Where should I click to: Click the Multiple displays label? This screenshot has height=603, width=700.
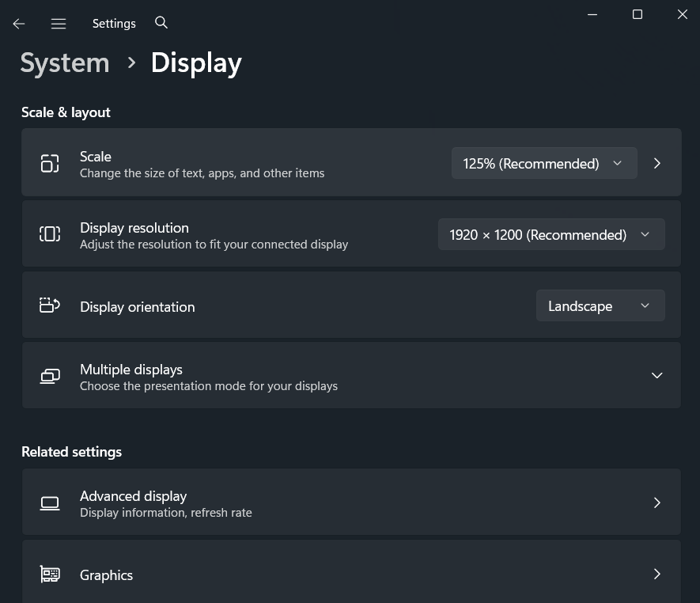coord(131,370)
